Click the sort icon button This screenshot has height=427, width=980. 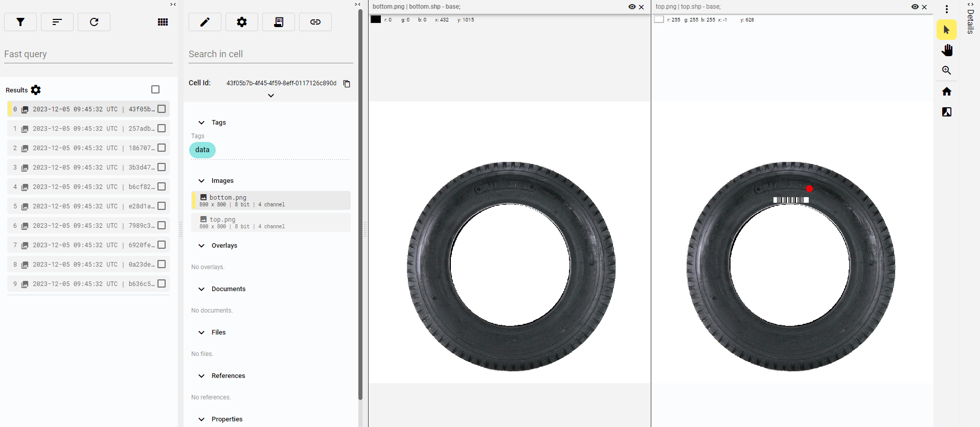coord(57,22)
